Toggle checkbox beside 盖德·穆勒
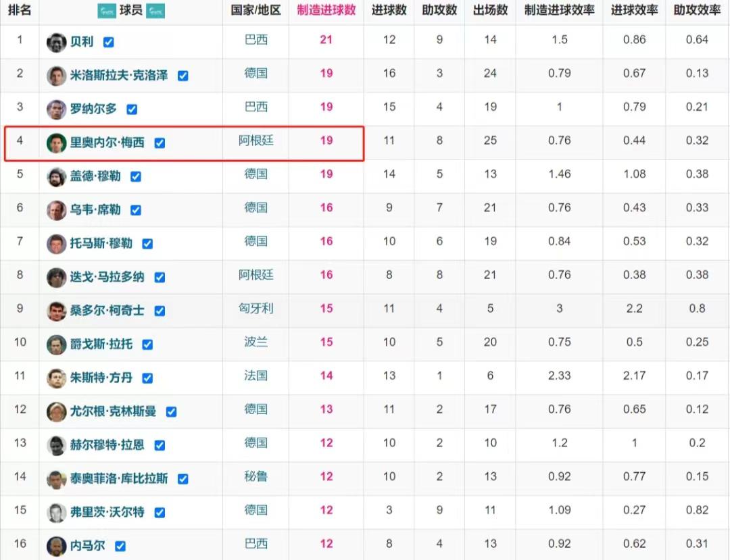730x560 pixels. [x=135, y=177]
